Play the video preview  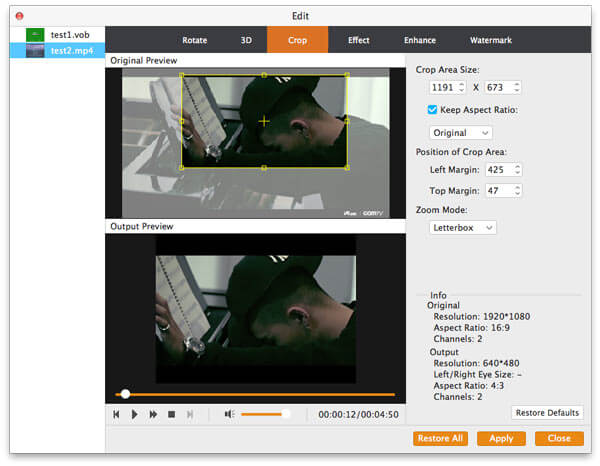coord(134,414)
